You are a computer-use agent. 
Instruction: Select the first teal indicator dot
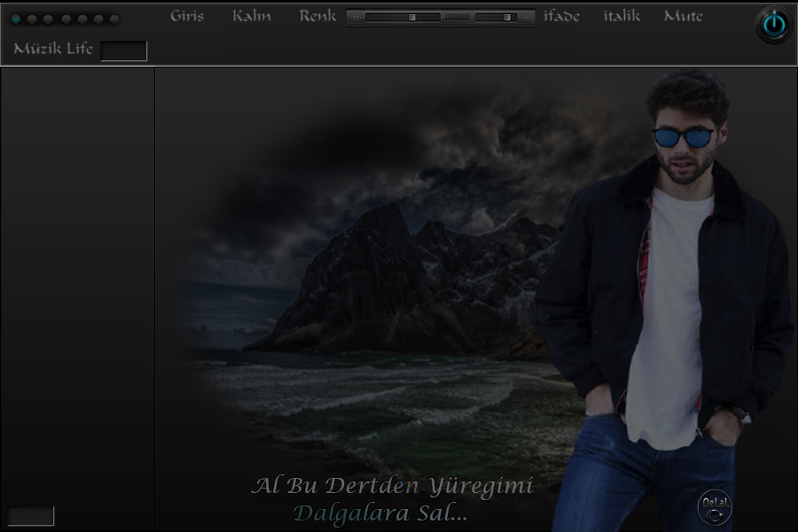tap(16, 20)
